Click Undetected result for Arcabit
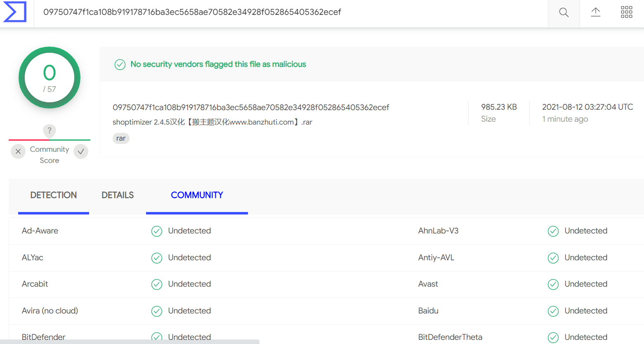Viewport: 644px width, 344px height. click(x=189, y=284)
